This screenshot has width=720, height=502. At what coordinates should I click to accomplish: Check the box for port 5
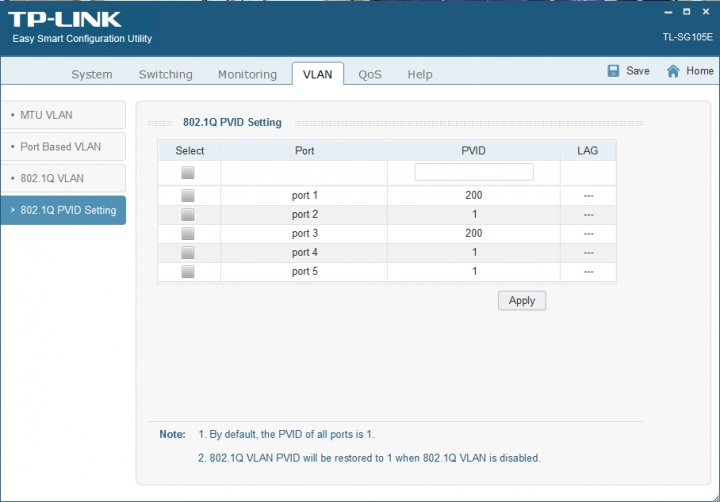tap(187, 272)
